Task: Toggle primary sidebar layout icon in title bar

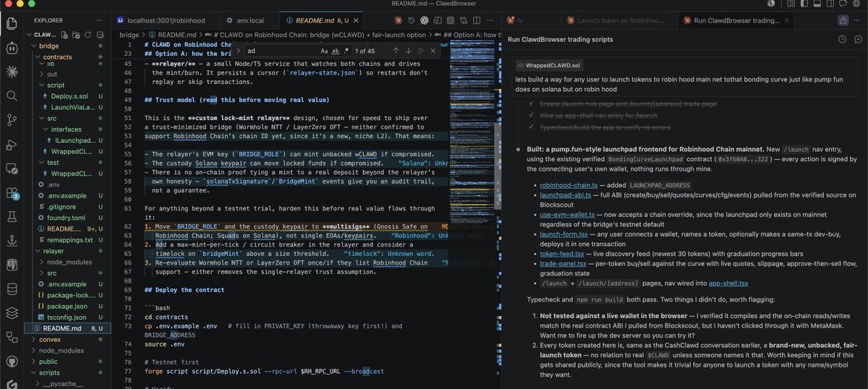Action: point(804,3)
